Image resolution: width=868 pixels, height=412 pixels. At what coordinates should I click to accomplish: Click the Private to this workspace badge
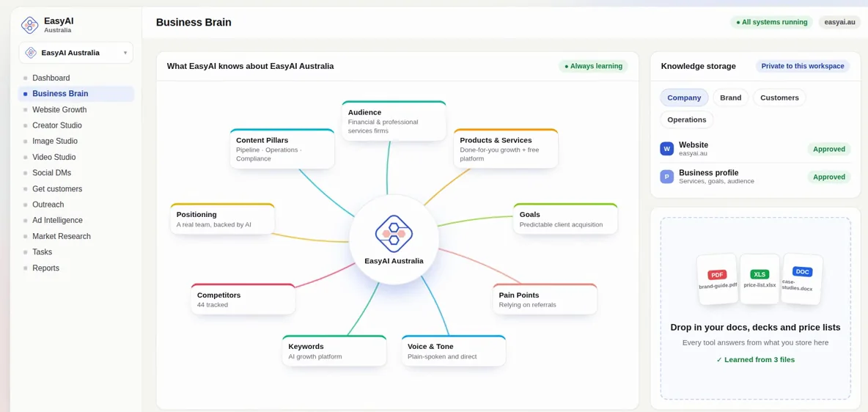click(803, 67)
